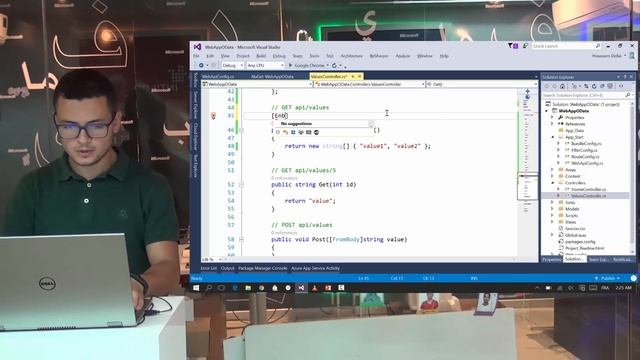Collapse the Post method at line 58

pos(241,240)
